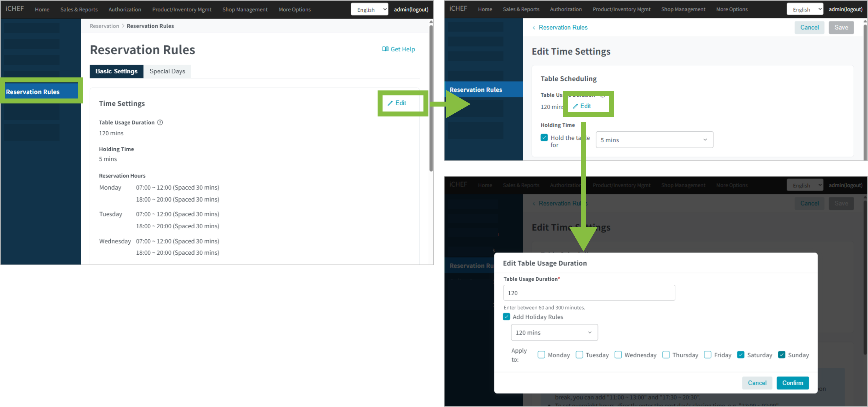
Task: Check the Friday apply-to checkbox
Action: point(708,355)
